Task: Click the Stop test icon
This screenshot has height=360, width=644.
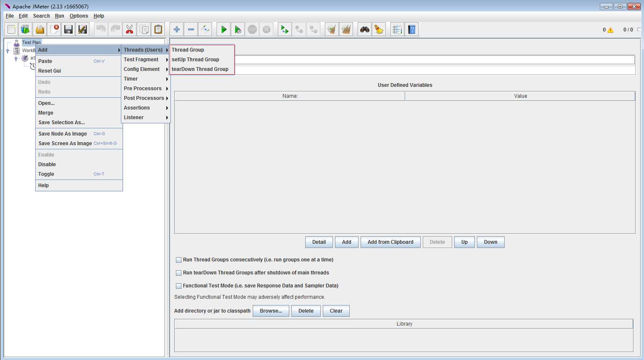Action: (x=252, y=29)
